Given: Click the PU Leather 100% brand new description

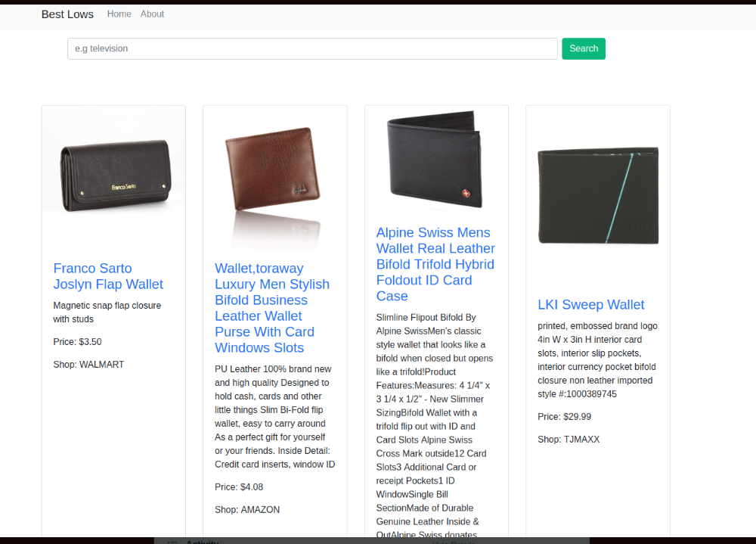Looking at the screenshot, I should coord(275,417).
